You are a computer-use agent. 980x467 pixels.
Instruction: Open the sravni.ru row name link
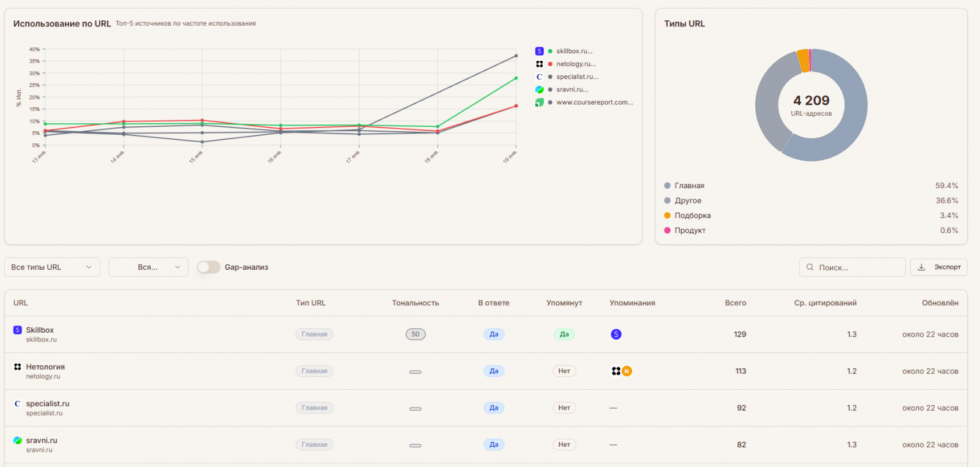[x=42, y=441]
